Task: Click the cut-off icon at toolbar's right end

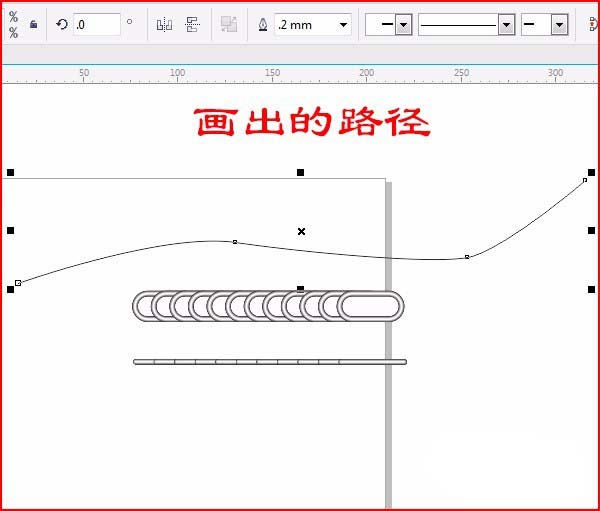Action: [593, 25]
